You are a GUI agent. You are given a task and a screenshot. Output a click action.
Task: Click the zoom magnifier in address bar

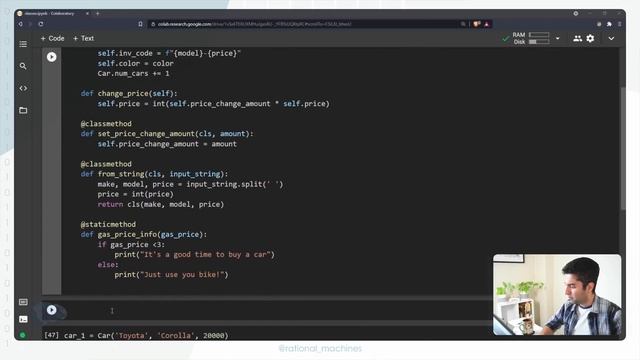click(x=463, y=24)
